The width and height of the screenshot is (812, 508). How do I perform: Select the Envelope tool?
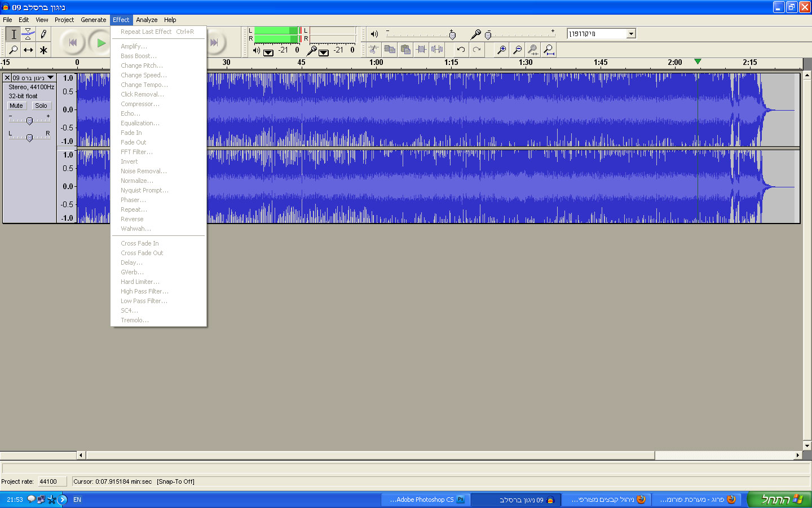(28, 34)
